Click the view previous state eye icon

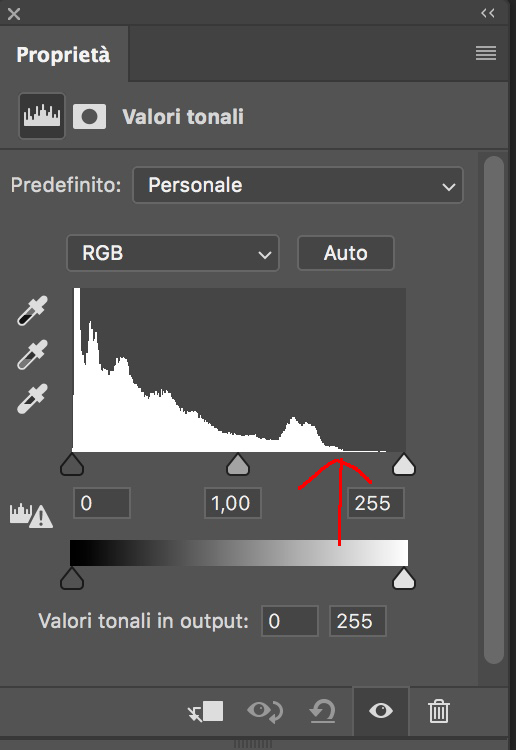coord(265,711)
